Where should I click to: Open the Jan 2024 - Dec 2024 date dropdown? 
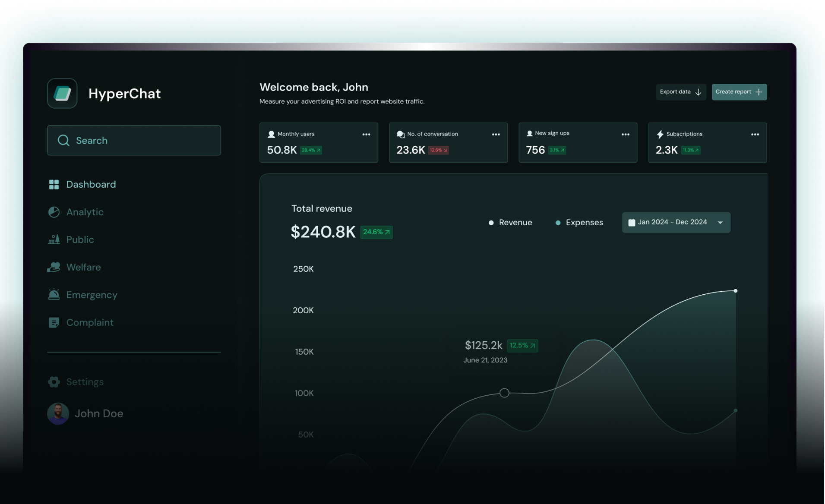[x=676, y=222]
